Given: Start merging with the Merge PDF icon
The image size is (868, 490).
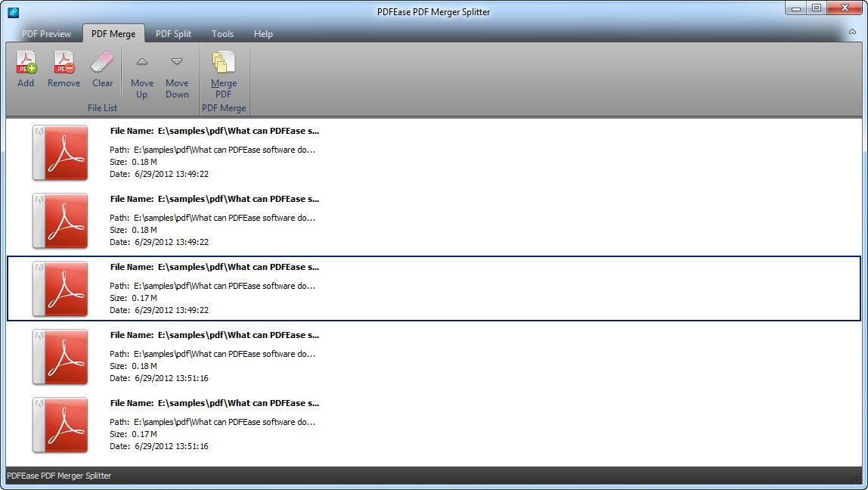Looking at the screenshot, I should (x=224, y=75).
